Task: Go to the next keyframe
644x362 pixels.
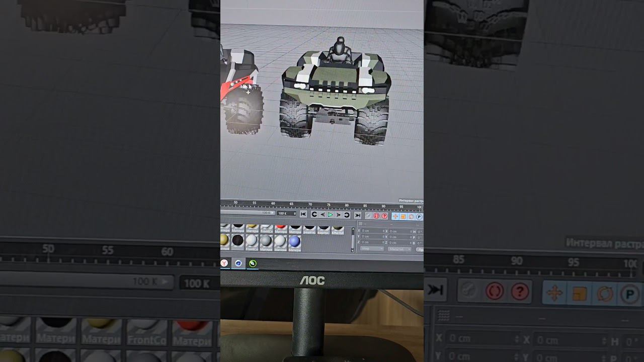Action: click(x=347, y=215)
